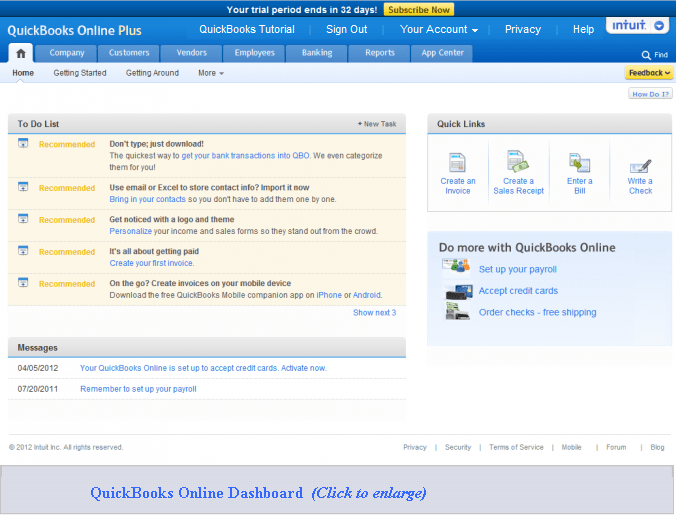The height and width of the screenshot is (516, 676).
Task: Open the App Center tab
Action: pos(442,53)
